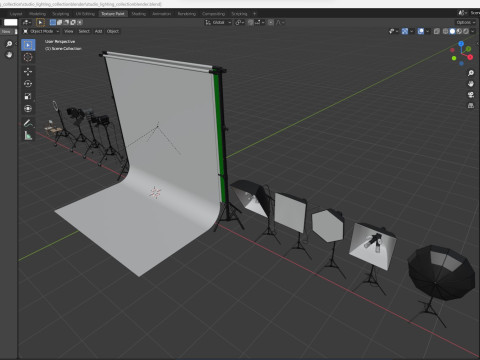Click the hexagonal softbox in viewport
480x360 pixels.
pos(328,225)
